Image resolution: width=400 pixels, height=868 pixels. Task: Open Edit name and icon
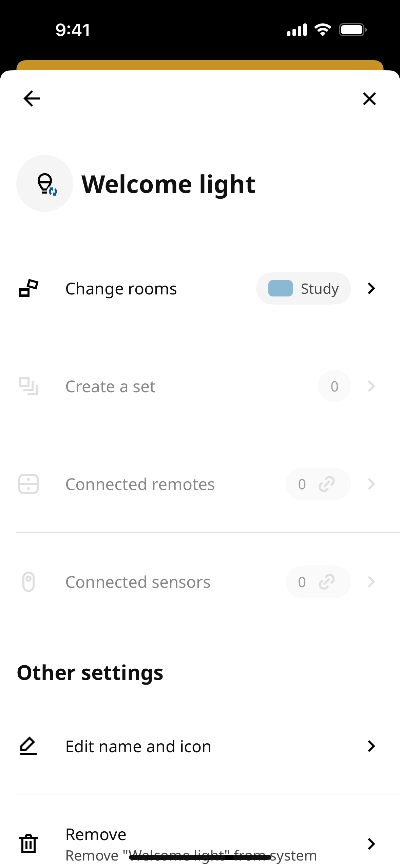tap(138, 747)
